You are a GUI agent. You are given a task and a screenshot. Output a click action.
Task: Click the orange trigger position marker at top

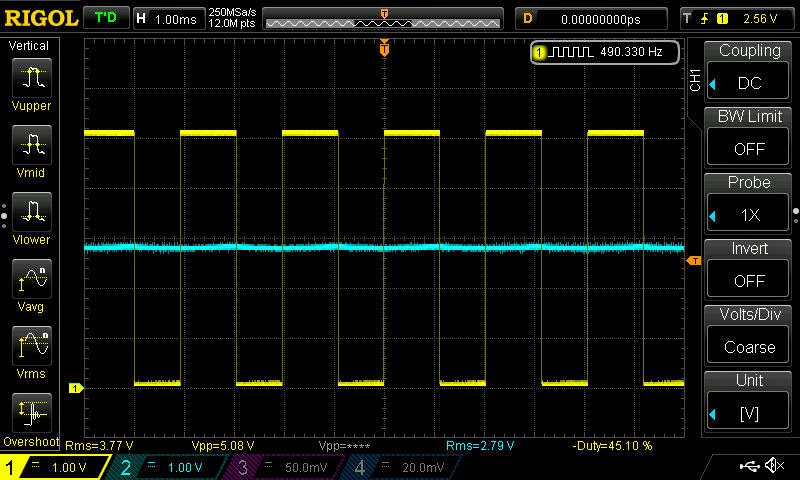point(384,48)
